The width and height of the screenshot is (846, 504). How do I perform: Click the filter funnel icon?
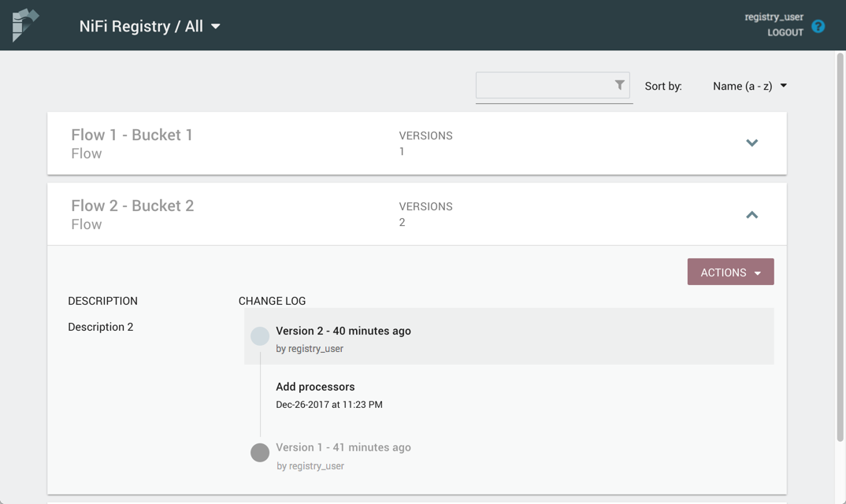[620, 85]
